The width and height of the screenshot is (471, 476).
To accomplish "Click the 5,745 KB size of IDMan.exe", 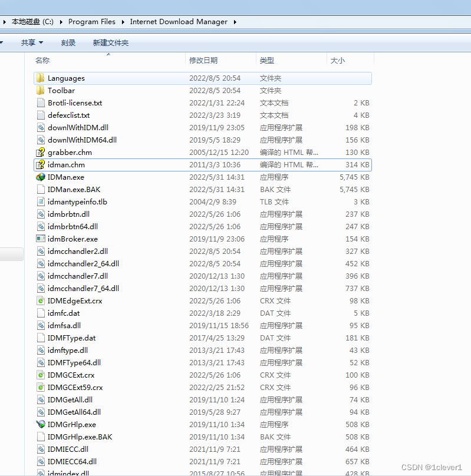I will (x=354, y=177).
